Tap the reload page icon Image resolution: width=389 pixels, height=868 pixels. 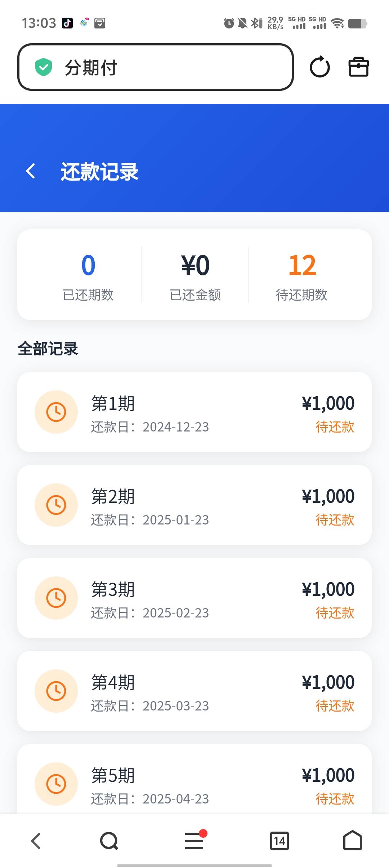(319, 67)
